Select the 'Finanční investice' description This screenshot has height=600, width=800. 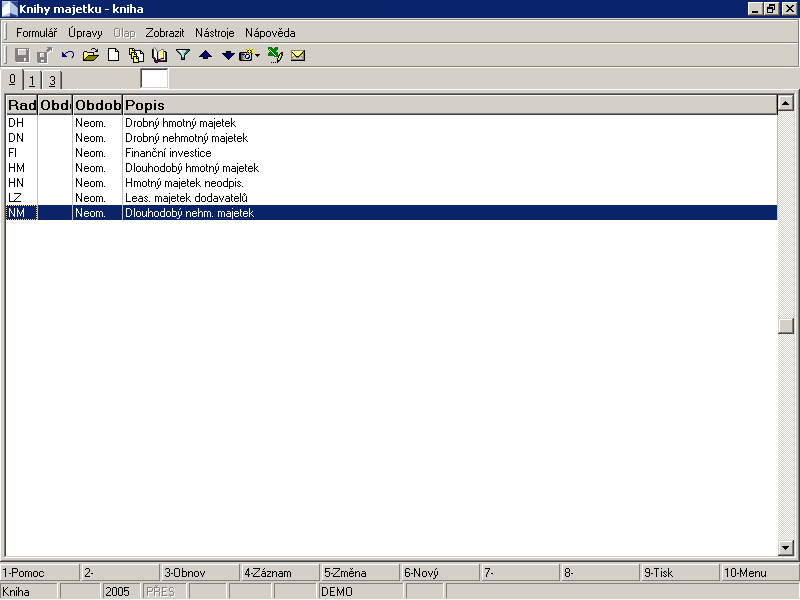tap(168, 153)
